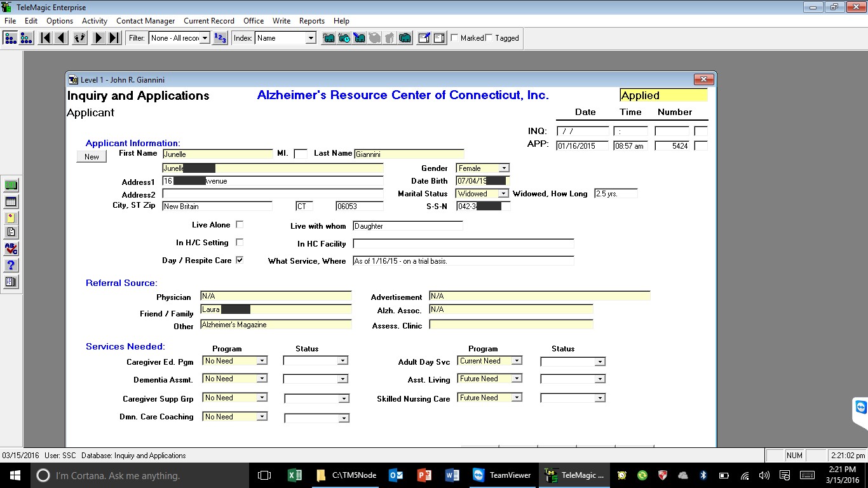The width and height of the screenshot is (868, 488).
Task: Open the yellow sticky note icon
Action: tap(11, 217)
